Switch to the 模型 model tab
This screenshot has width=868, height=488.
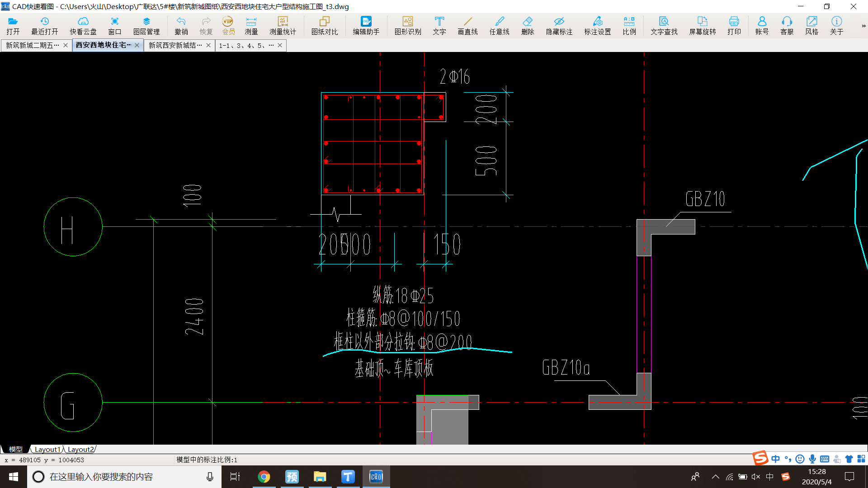point(16,449)
